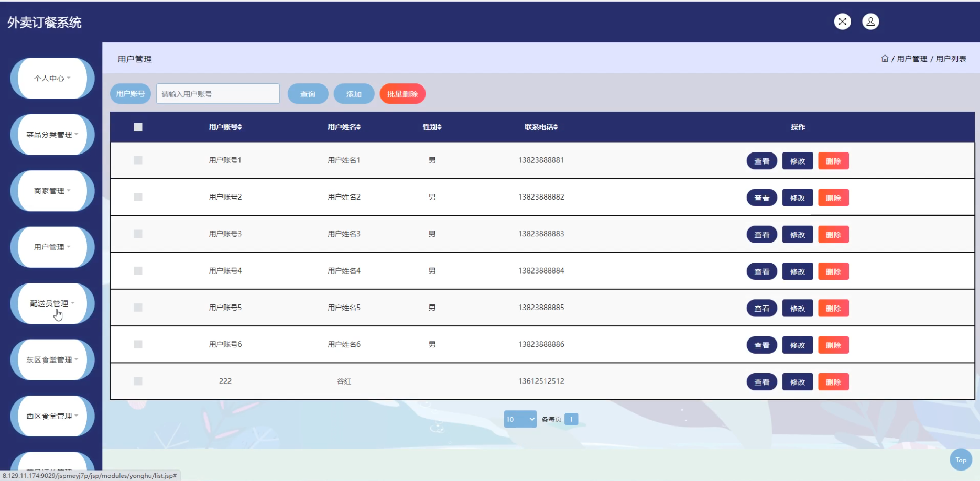
Task: Sort by 性别 column header
Action: click(432, 127)
